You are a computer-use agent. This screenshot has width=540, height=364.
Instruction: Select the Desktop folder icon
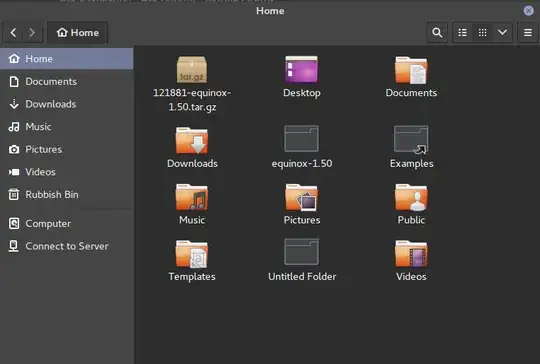pos(301,70)
